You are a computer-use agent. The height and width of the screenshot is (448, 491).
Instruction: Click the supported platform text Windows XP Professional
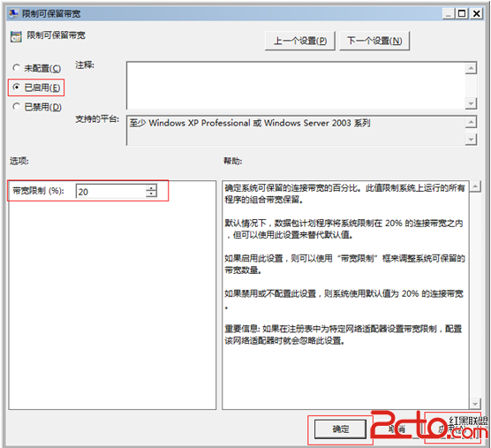pyautogui.click(x=250, y=123)
